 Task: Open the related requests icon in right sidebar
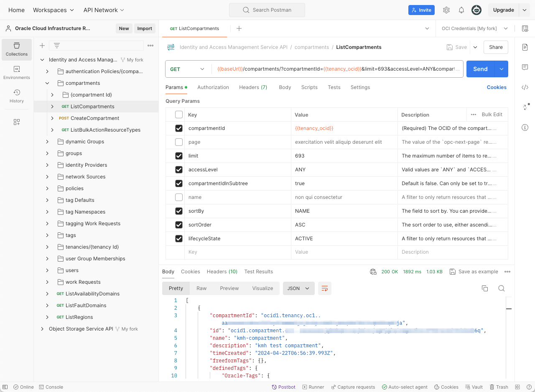point(525,107)
